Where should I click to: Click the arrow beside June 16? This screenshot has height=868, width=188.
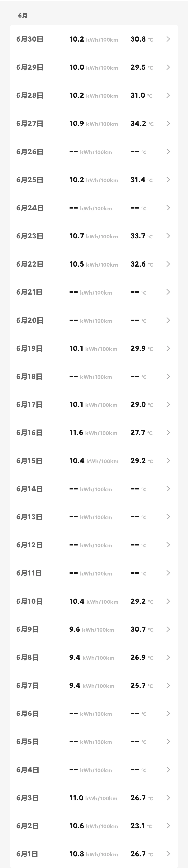(168, 432)
